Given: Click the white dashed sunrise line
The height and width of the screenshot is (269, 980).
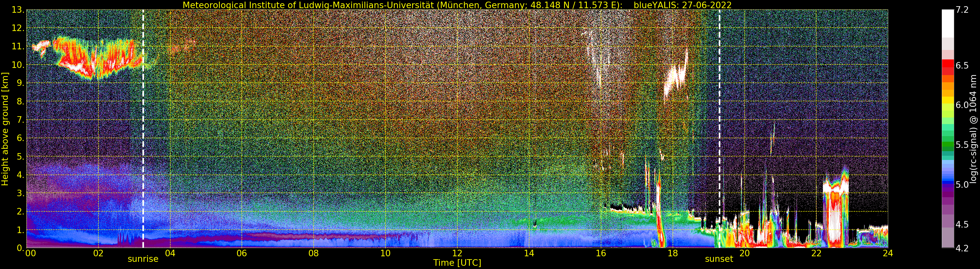Looking at the screenshot, I should tap(143, 129).
